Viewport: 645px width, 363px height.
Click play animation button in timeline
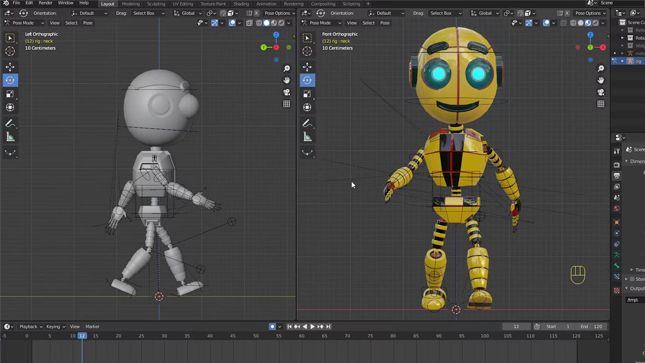click(x=313, y=326)
